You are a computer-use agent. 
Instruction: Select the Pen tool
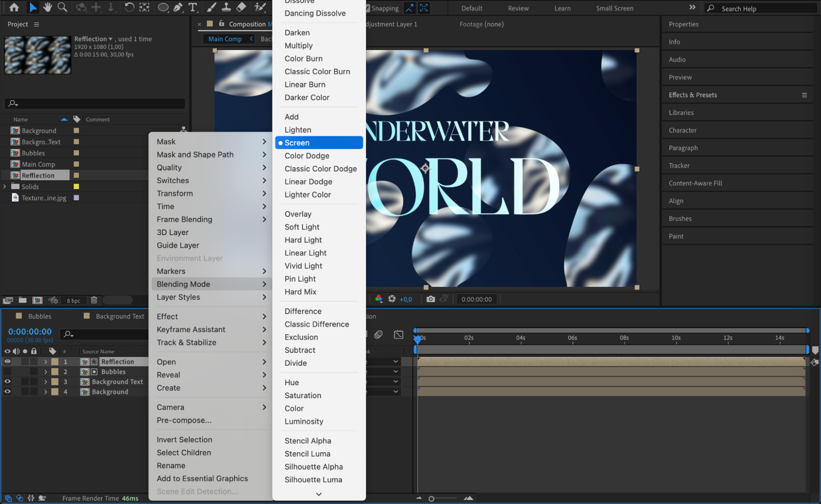(x=178, y=7)
